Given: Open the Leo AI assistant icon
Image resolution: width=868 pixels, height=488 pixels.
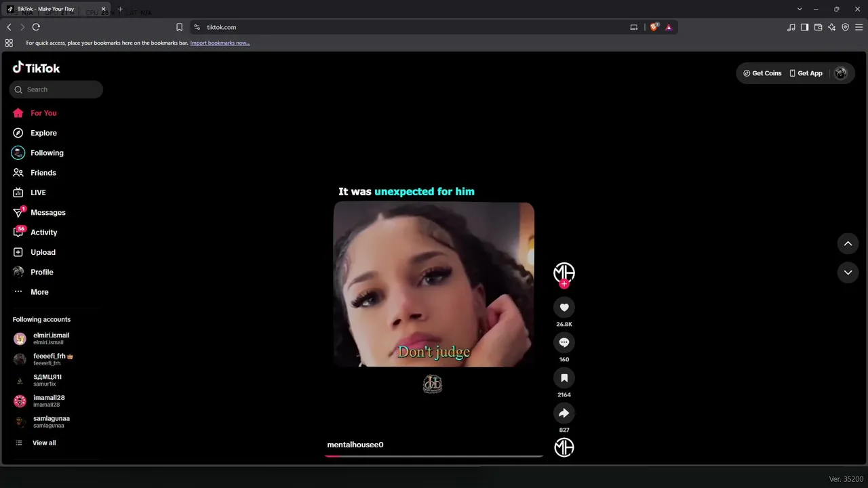Looking at the screenshot, I should pos(831,27).
